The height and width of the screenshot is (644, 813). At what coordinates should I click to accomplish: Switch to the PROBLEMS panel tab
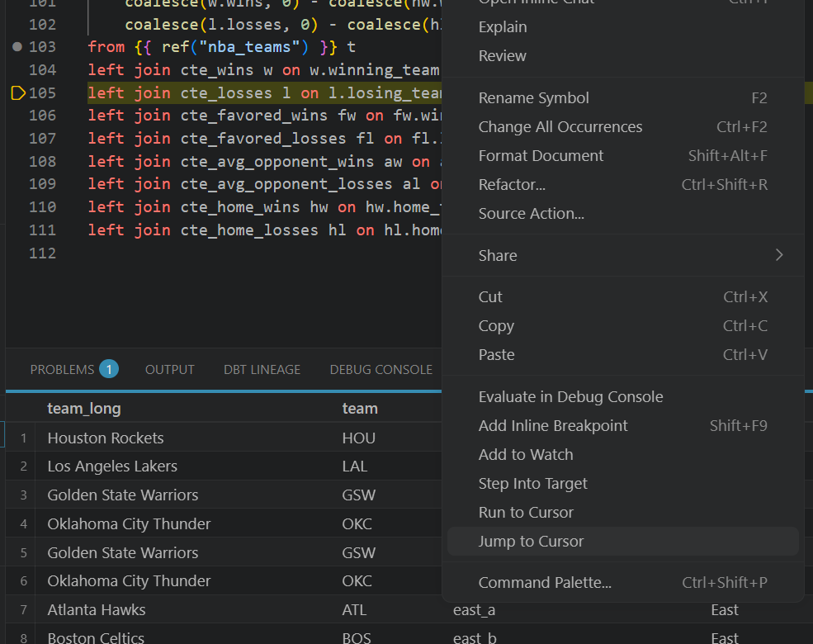tap(62, 369)
